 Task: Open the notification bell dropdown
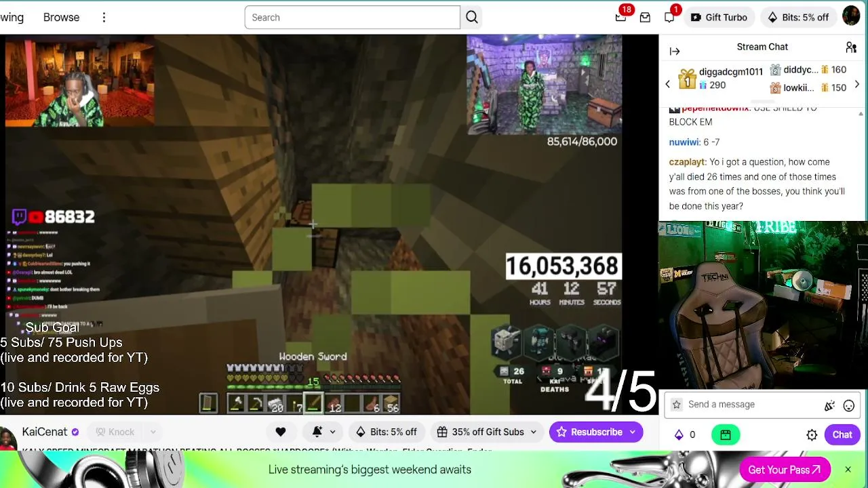coord(324,432)
